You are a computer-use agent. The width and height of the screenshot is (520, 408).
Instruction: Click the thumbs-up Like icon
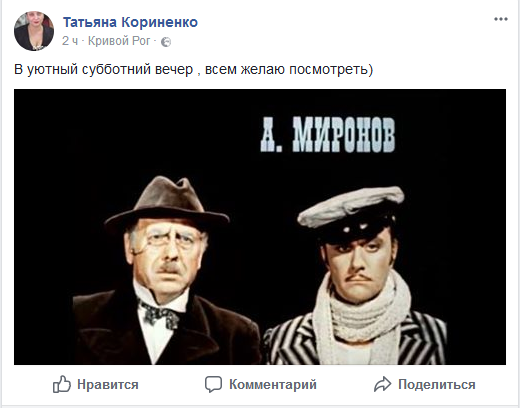[62, 384]
